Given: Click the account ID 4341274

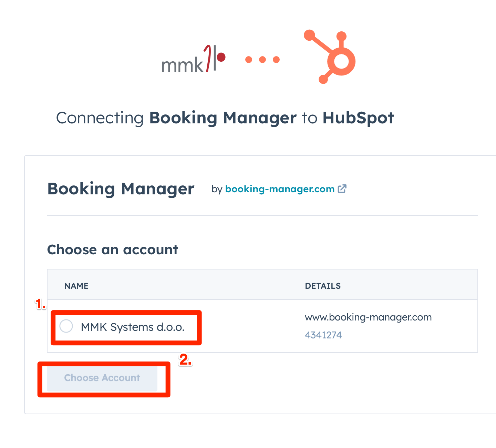Looking at the screenshot, I should [x=323, y=335].
